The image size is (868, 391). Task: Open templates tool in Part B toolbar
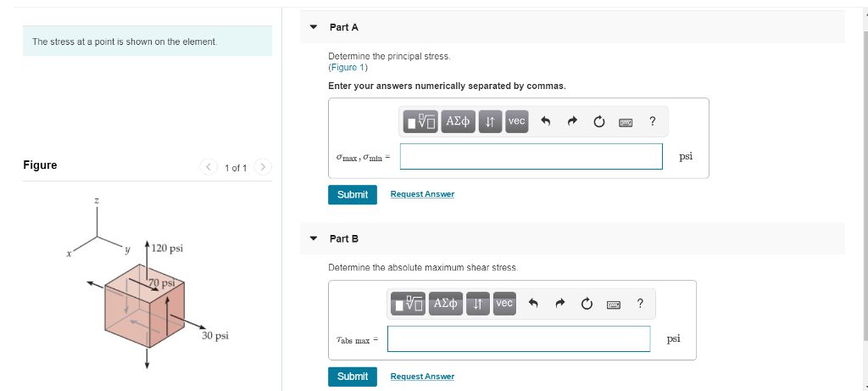[x=408, y=304]
